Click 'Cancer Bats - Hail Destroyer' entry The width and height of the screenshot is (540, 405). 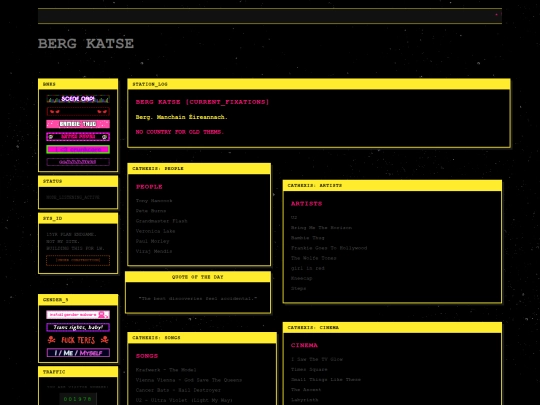tap(178, 390)
